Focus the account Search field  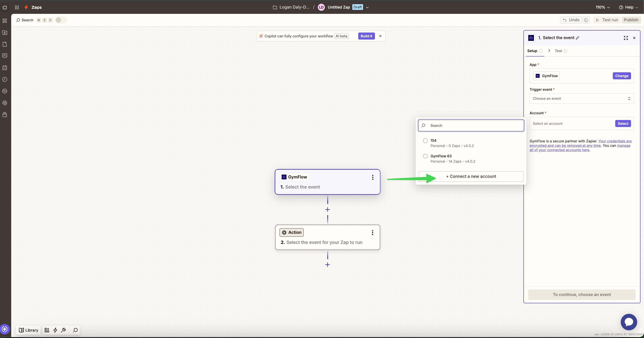(471, 125)
